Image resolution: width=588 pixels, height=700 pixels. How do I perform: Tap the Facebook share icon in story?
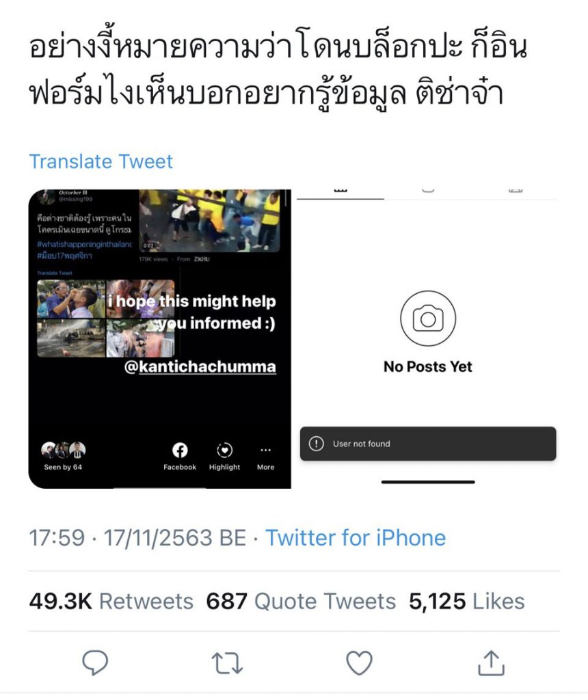pyautogui.click(x=180, y=450)
